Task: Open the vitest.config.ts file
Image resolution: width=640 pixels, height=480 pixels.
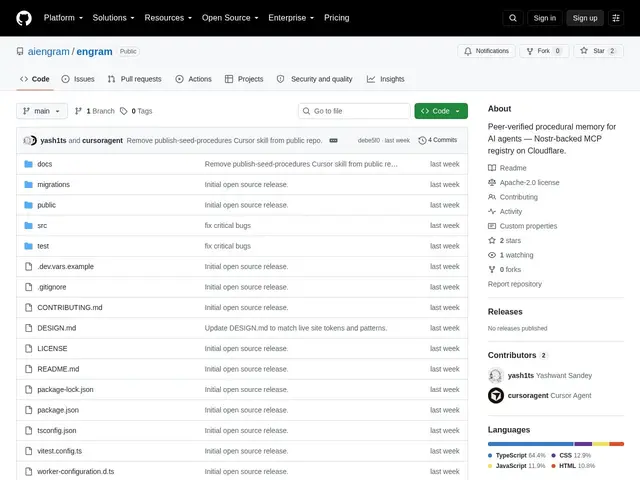Action: (60, 451)
